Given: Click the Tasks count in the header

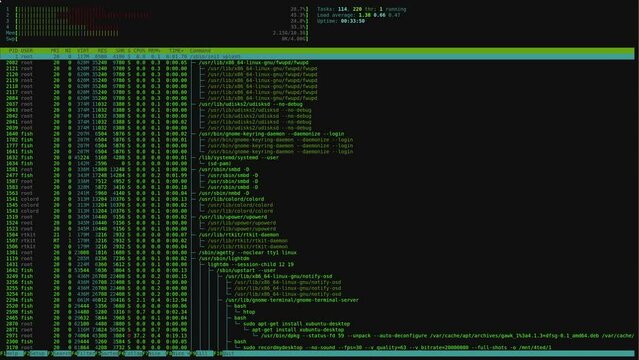Looking at the screenshot, I should (x=361, y=9).
